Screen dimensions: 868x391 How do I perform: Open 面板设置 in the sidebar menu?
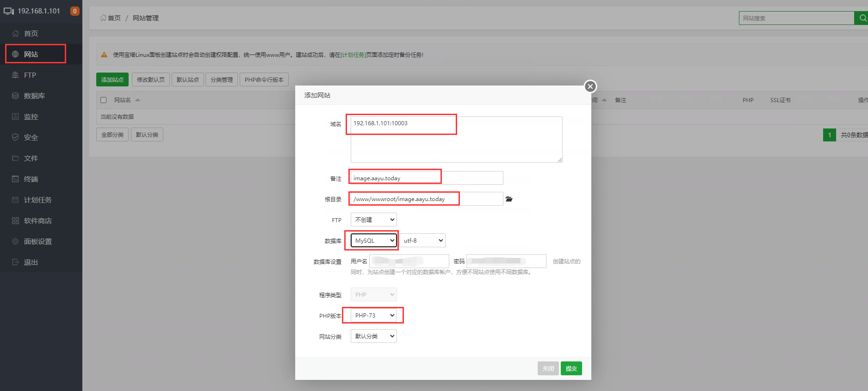38,242
